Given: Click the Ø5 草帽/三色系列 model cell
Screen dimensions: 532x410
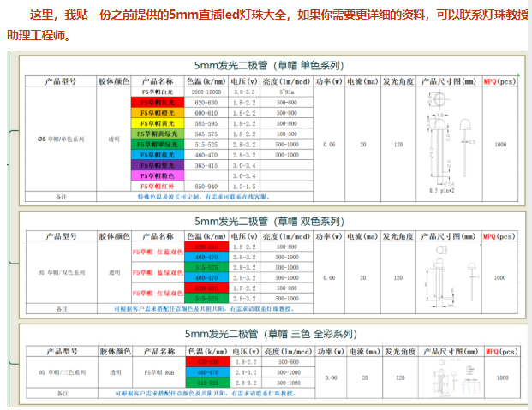Looking at the screenshot, I should (x=62, y=372).
